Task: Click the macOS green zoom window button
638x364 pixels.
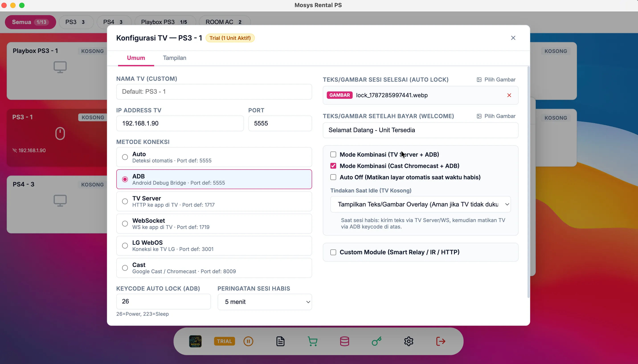Action: tap(22, 5)
